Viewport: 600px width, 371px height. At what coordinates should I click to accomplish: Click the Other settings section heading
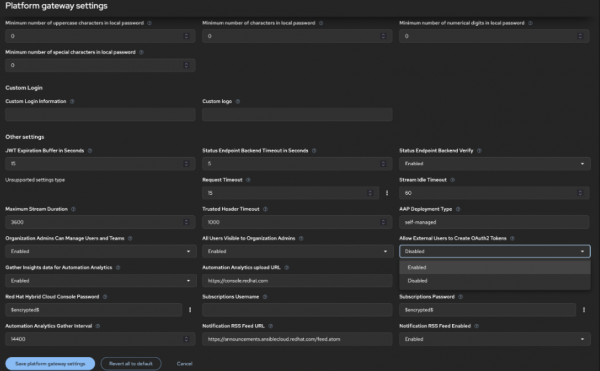coord(24,137)
